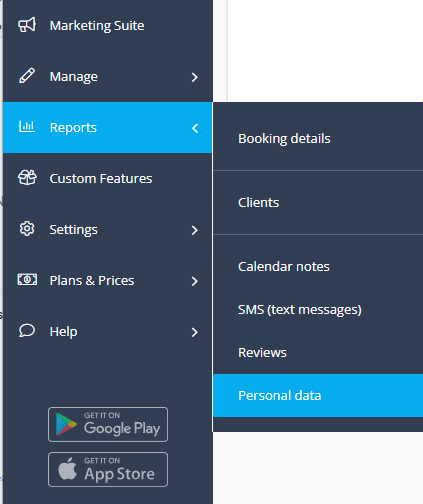Click the Google Play triangle logo
423x504 pixels.
[66, 424]
